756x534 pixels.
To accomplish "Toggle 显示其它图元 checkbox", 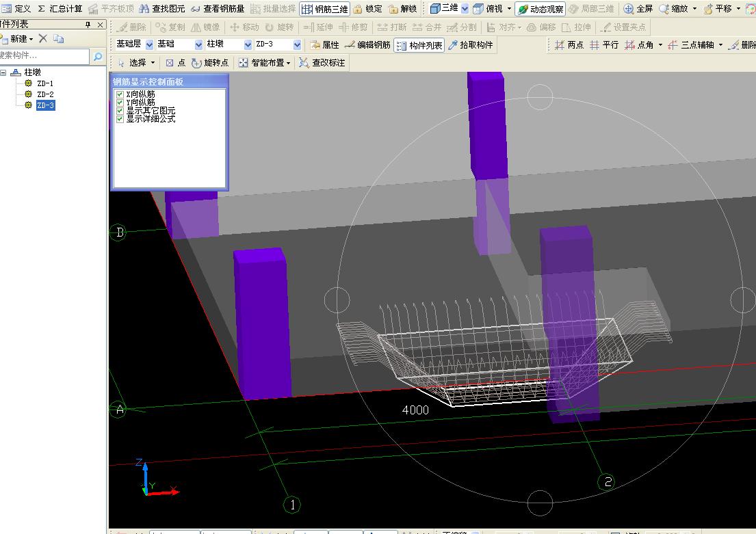I will point(120,111).
